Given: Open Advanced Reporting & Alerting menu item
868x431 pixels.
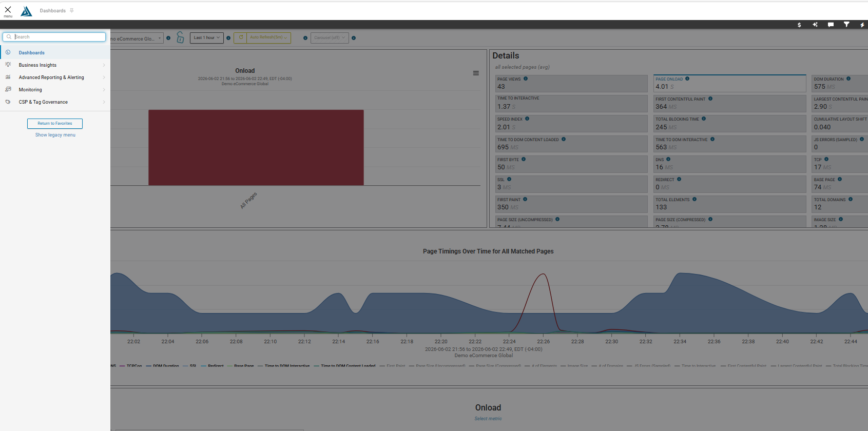Looking at the screenshot, I should (55, 77).
